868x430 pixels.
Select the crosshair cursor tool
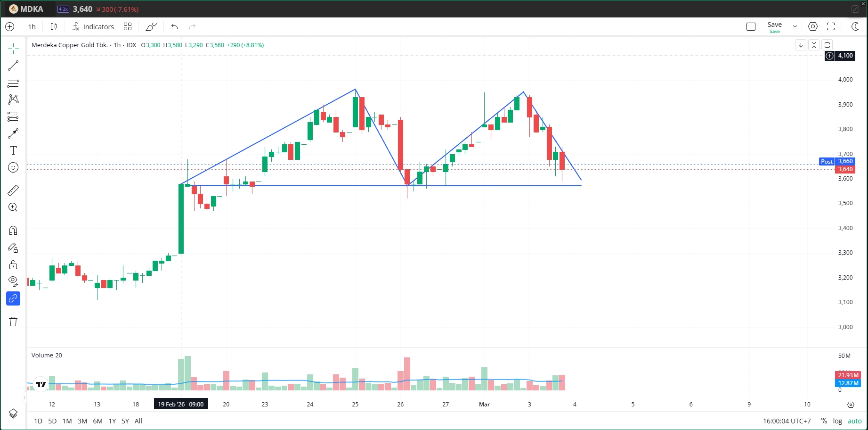(x=13, y=49)
